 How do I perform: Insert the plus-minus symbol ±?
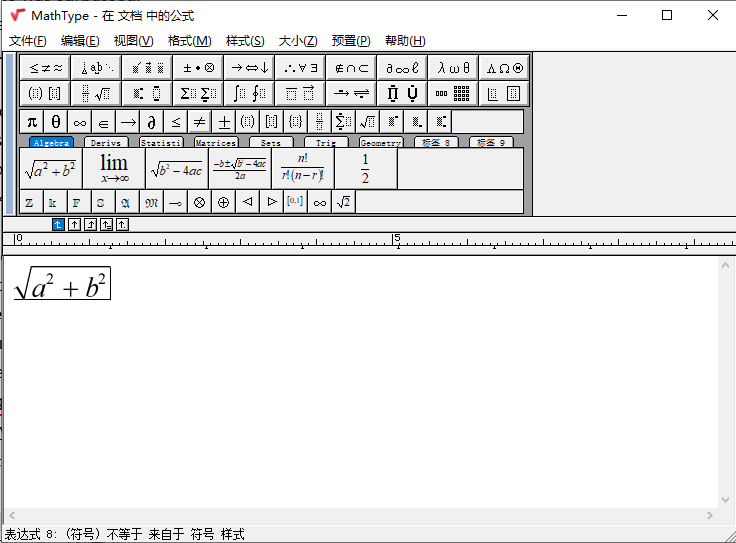(x=224, y=122)
